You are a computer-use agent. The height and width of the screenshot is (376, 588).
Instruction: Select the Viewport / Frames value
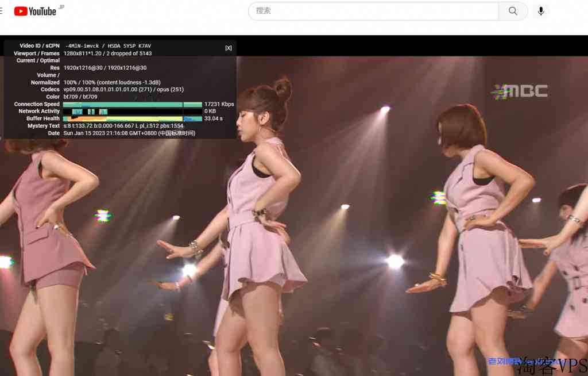107,53
